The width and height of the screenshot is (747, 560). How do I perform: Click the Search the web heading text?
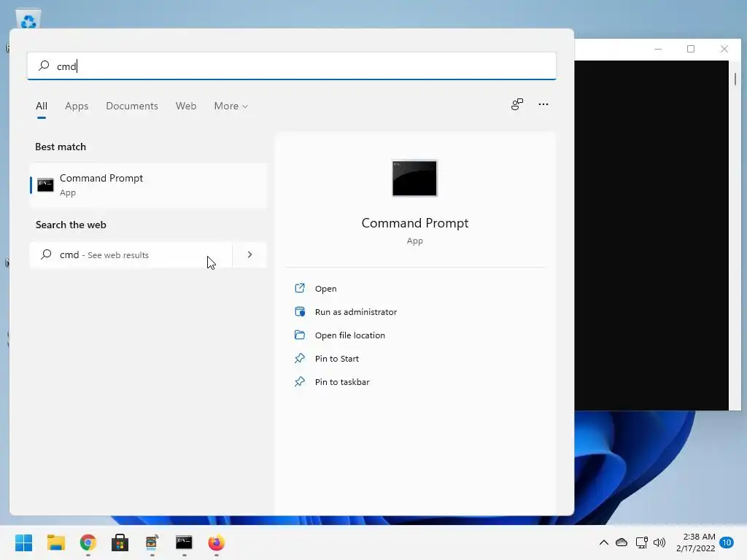pyautogui.click(x=71, y=225)
